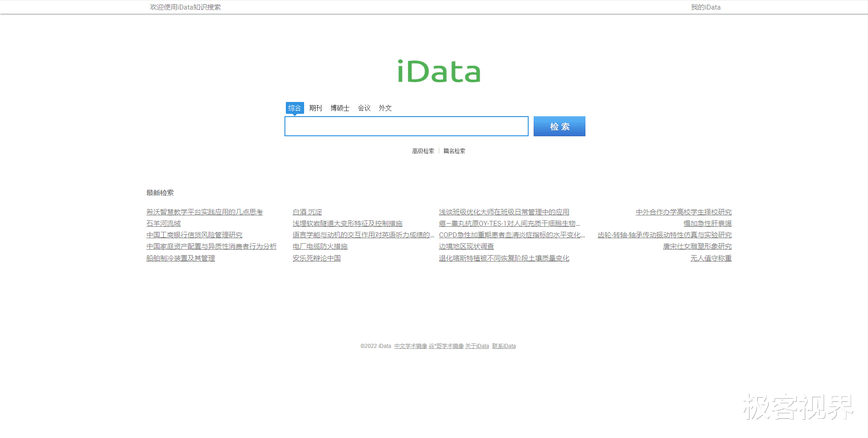Screen dimensions: 868x438
Task: Select the 综合 search tab
Action: click(295, 108)
